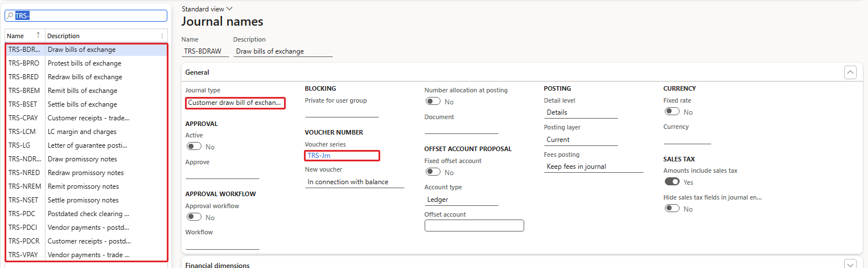Click the Description column header

coord(63,36)
